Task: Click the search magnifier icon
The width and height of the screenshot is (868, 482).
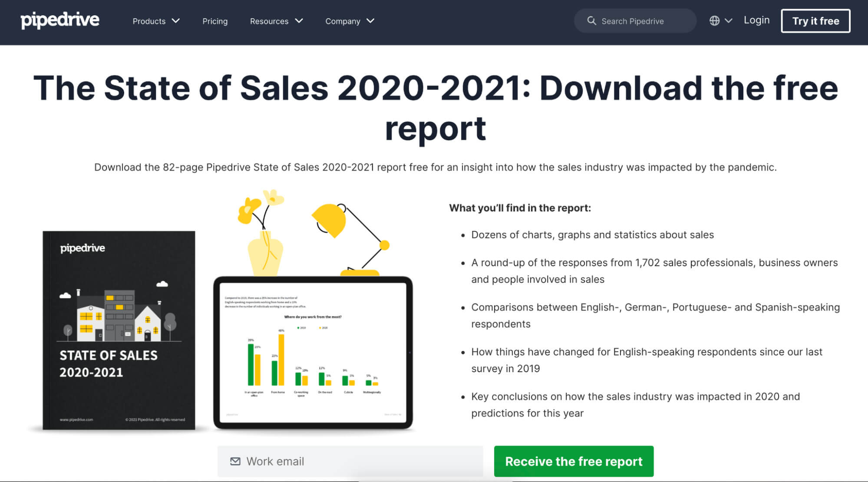Action: [x=591, y=21]
